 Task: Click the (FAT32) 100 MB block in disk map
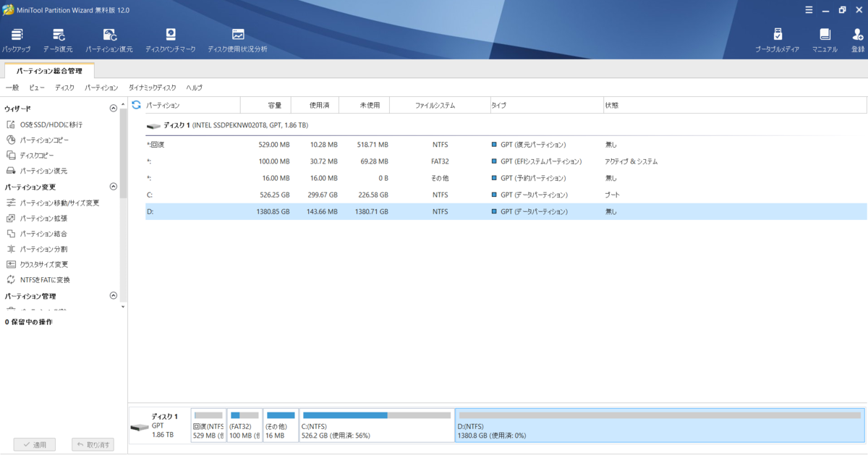(x=244, y=425)
